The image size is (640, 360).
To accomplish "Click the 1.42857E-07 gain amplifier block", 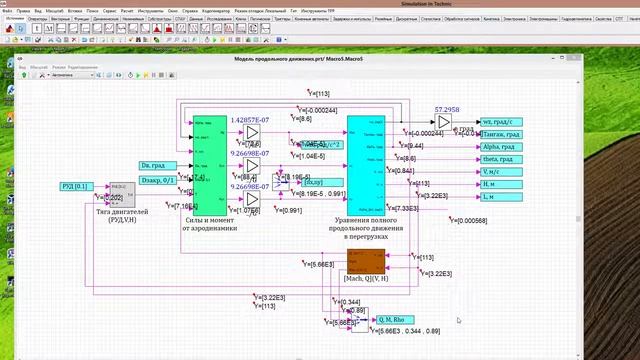I will (x=252, y=132).
